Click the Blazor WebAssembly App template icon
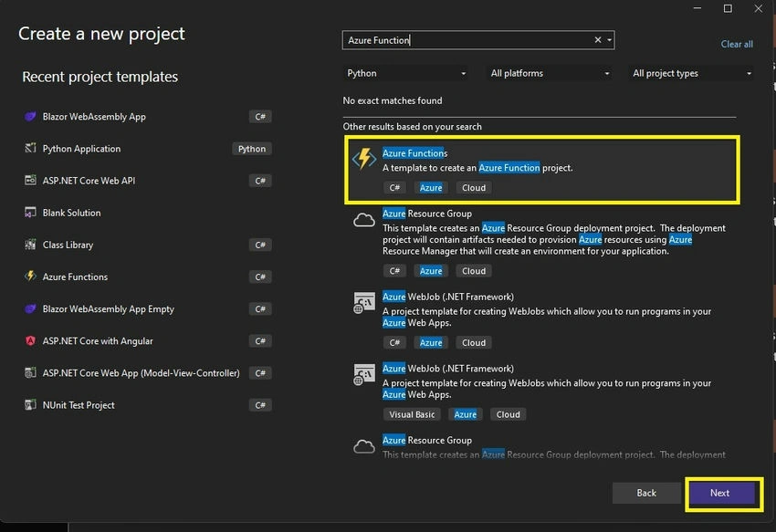The width and height of the screenshot is (776, 532). point(30,117)
